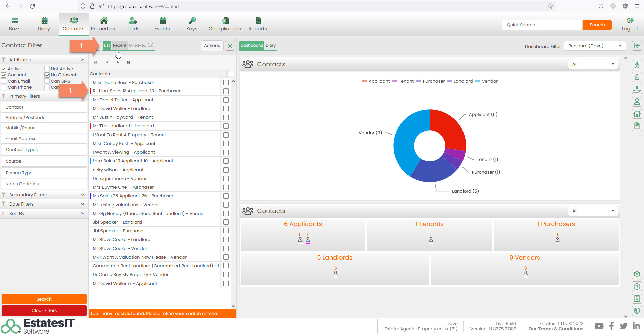Screen dimensions: 644x334
Task: Open the Properties house icon
Action: tap(103, 21)
